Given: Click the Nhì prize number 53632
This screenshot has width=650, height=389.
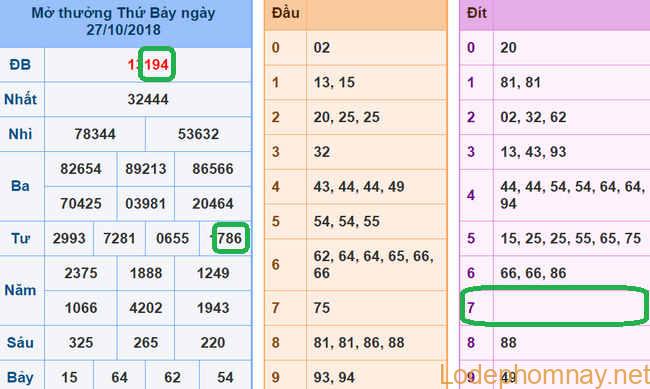Looking at the screenshot, I should point(198,134).
